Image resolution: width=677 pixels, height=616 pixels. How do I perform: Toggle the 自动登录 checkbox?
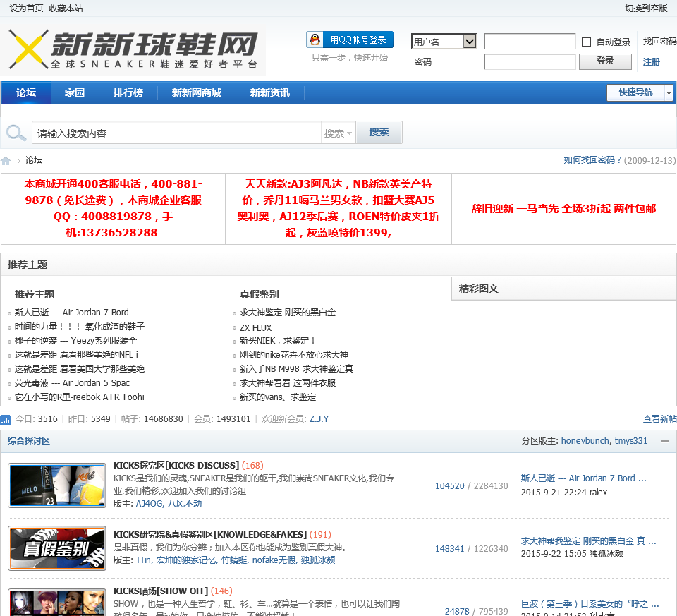(586, 42)
